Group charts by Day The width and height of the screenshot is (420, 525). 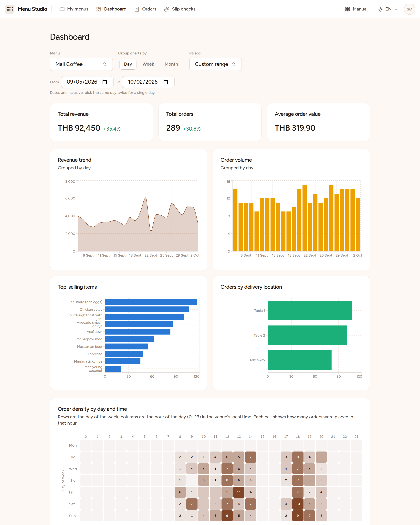pyautogui.click(x=128, y=64)
